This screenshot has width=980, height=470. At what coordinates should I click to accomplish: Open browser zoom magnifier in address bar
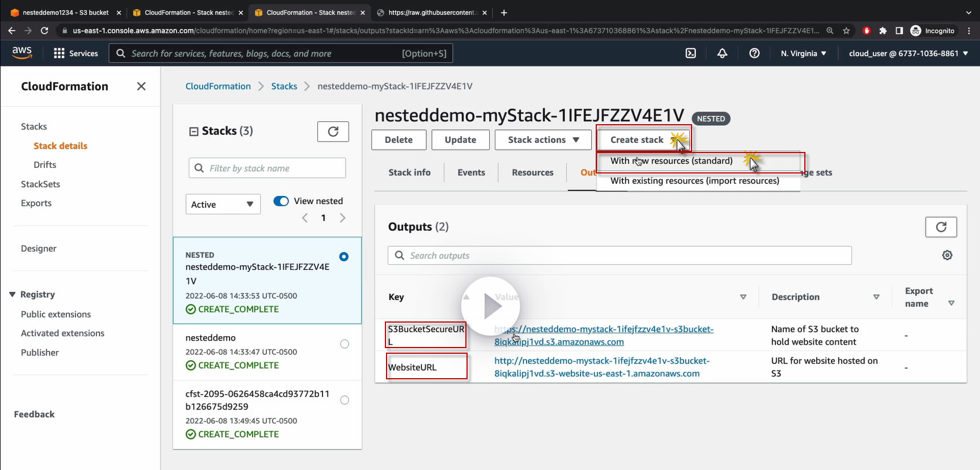830,31
